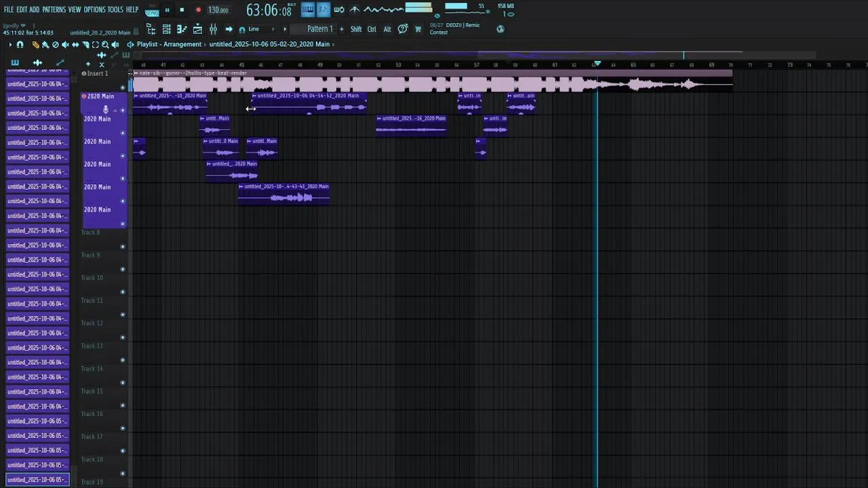Open clip menu of 4-43-43_2020 Main clip
The image size is (868, 488).
pos(241,186)
